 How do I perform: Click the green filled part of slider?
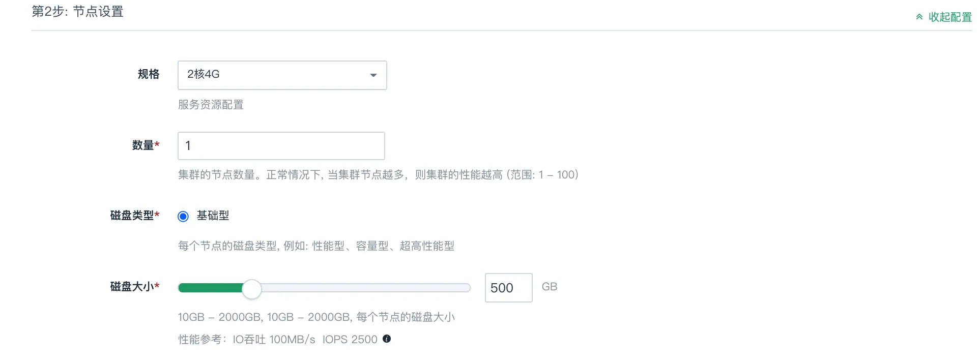coord(210,288)
